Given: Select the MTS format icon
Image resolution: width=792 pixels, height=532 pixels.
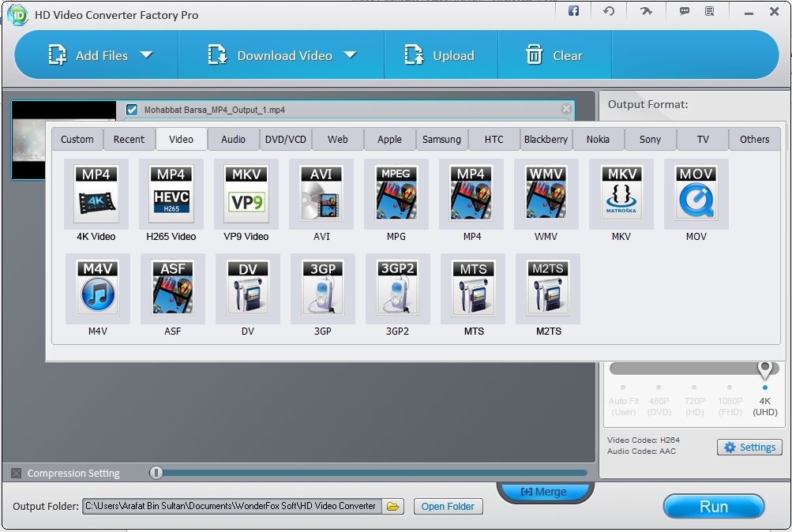Looking at the screenshot, I should [473, 289].
